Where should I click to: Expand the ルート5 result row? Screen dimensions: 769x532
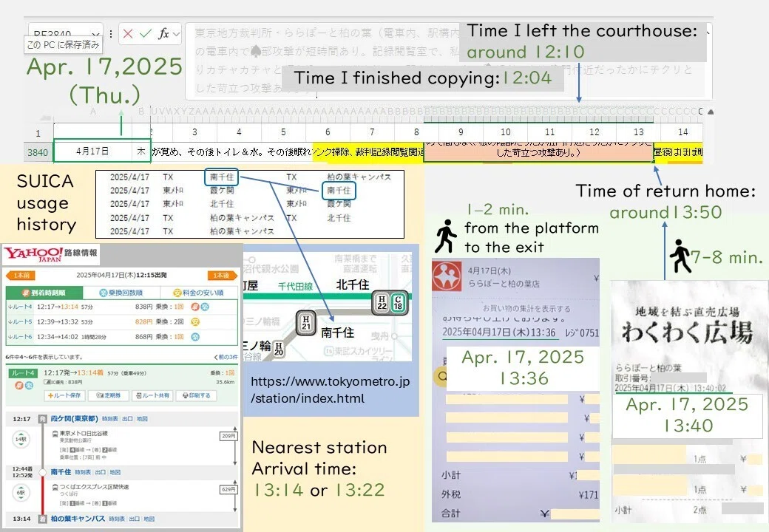tap(121, 322)
